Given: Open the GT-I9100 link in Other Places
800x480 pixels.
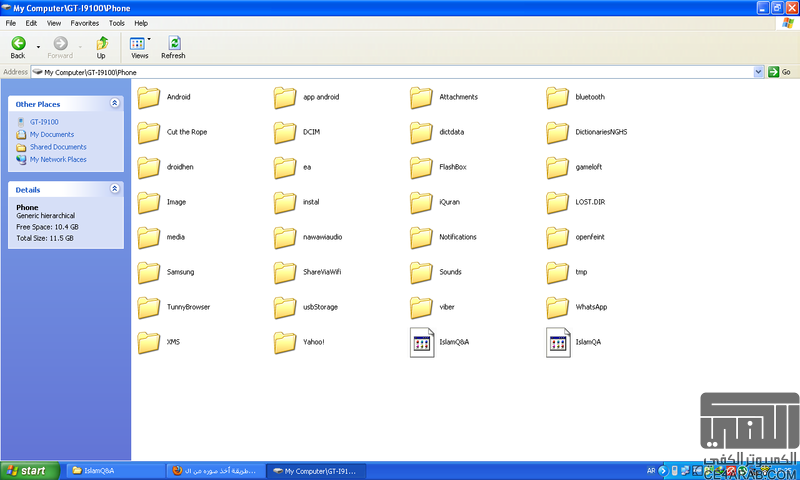Looking at the screenshot, I should point(44,122).
